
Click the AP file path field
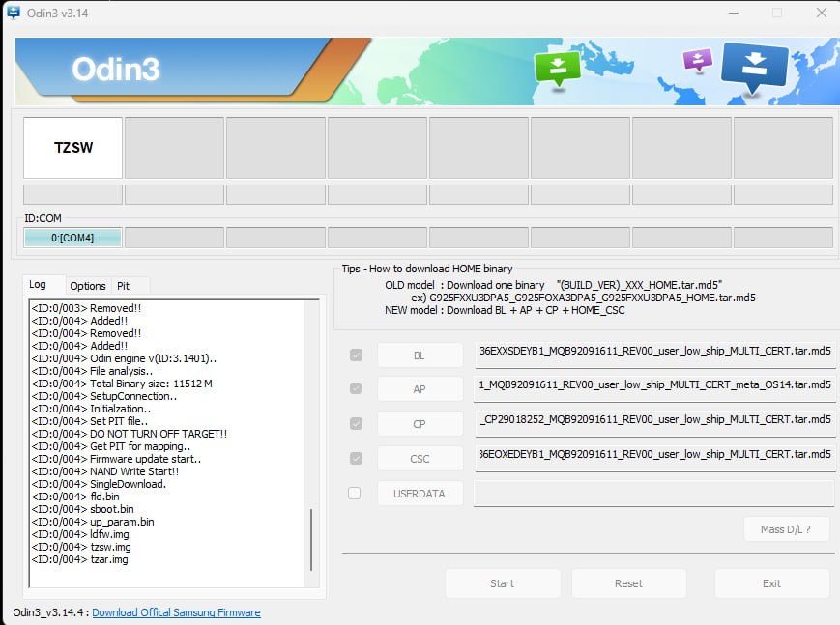(x=654, y=388)
